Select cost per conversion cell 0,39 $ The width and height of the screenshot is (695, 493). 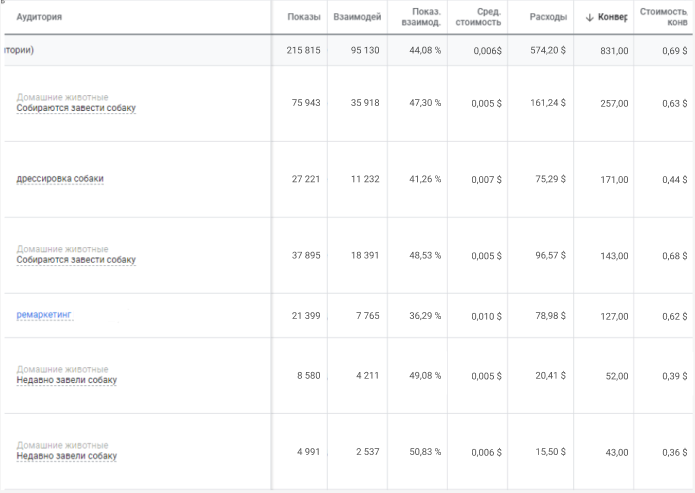pyautogui.click(x=675, y=376)
